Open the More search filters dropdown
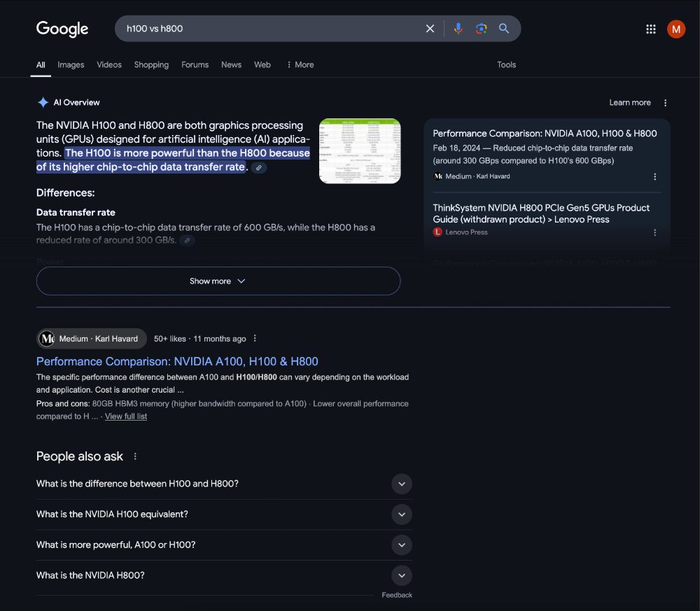This screenshot has width=700, height=611. pyautogui.click(x=300, y=64)
